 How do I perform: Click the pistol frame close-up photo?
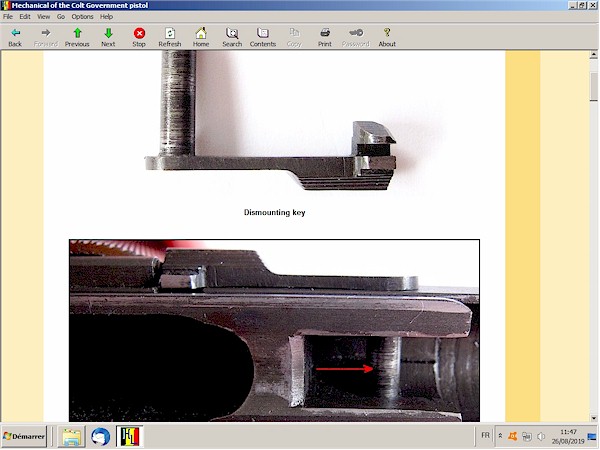(274, 331)
